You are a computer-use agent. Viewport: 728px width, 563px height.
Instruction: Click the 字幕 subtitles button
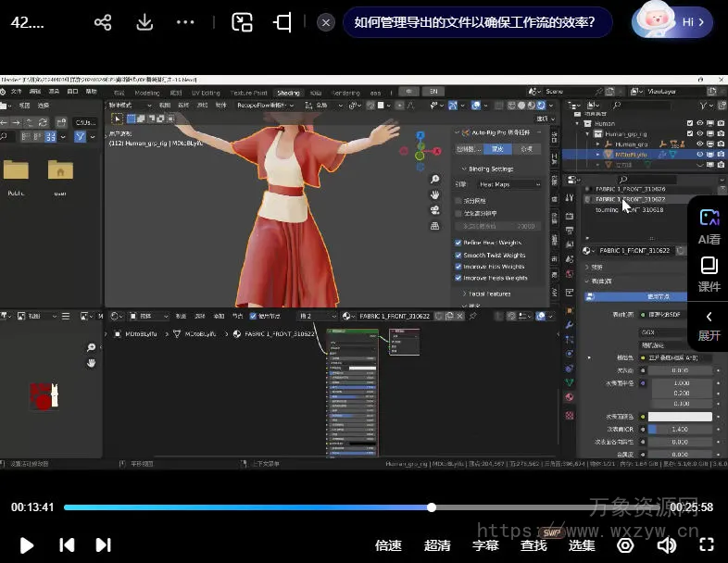tap(485, 545)
